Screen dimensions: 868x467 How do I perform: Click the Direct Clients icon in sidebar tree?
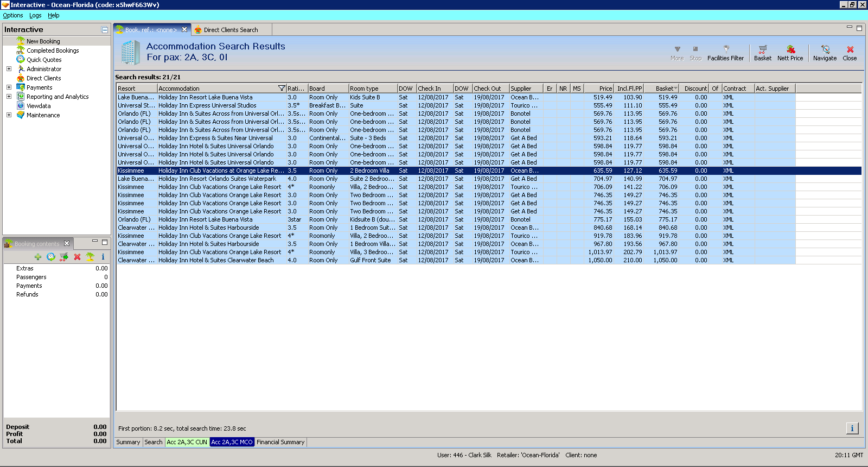coord(21,78)
